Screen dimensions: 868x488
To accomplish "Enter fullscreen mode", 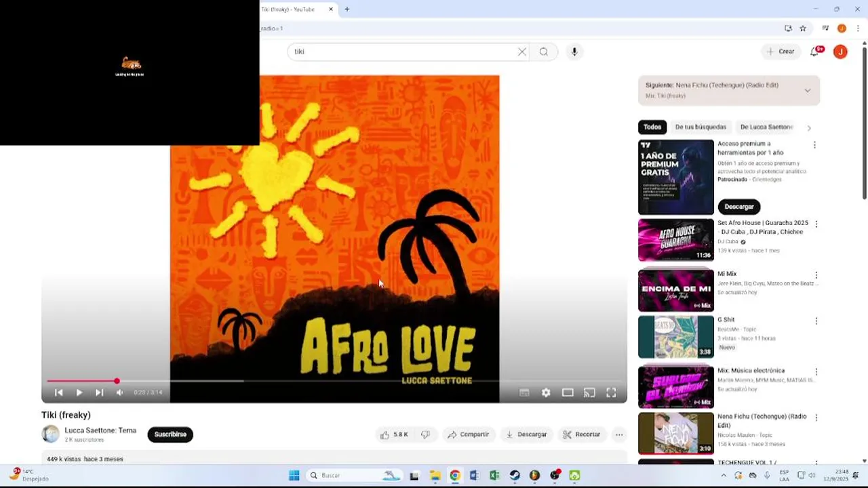I will point(611,392).
